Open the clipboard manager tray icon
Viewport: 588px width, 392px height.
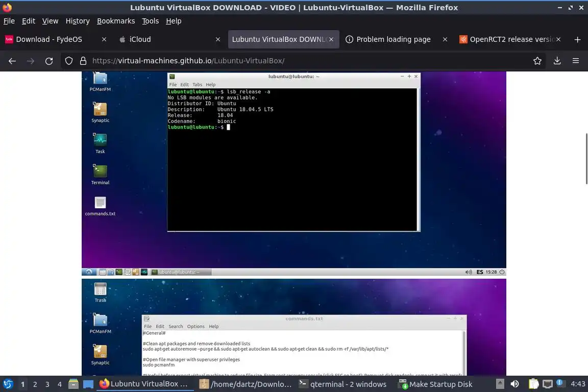[x=533, y=384]
